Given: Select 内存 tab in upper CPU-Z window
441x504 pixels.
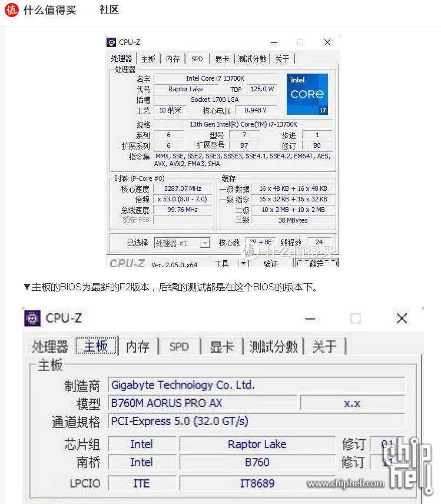Looking at the screenshot, I should point(173,59).
